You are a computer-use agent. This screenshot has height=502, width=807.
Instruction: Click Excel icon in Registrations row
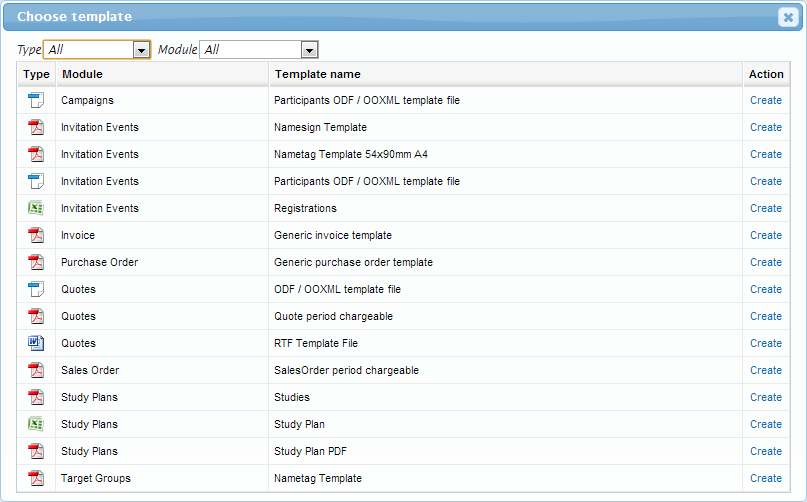coord(36,208)
